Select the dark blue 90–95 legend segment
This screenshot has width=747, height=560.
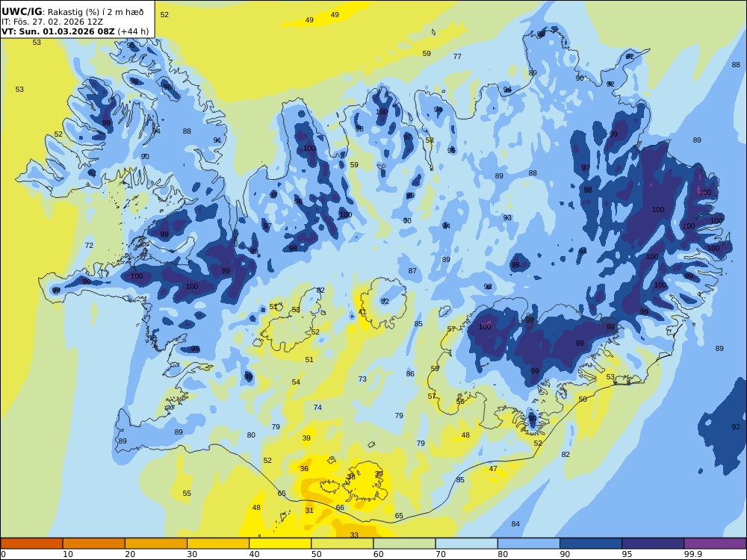pyautogui.click(x=591, y=544)
